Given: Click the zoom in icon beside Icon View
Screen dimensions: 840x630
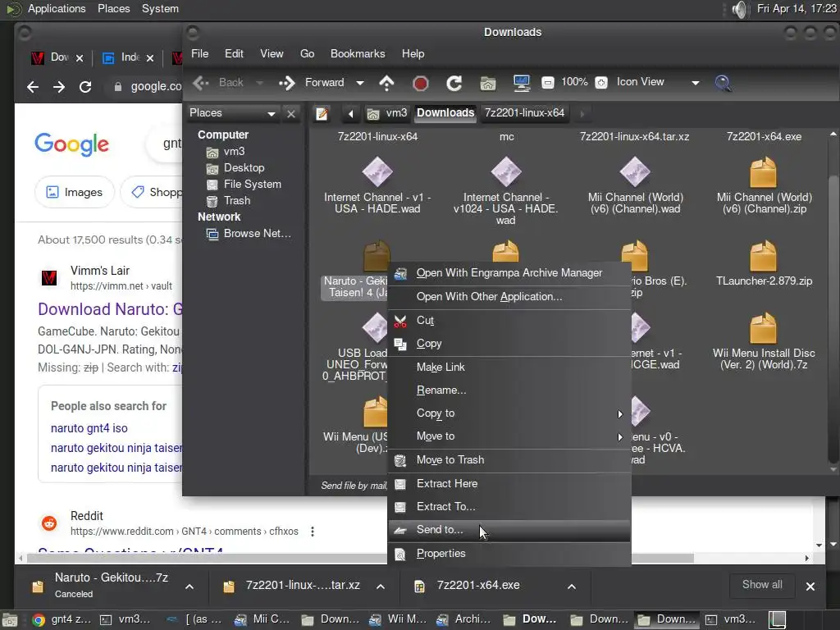Looking at the screenshot, I should [x=601, y=83].
